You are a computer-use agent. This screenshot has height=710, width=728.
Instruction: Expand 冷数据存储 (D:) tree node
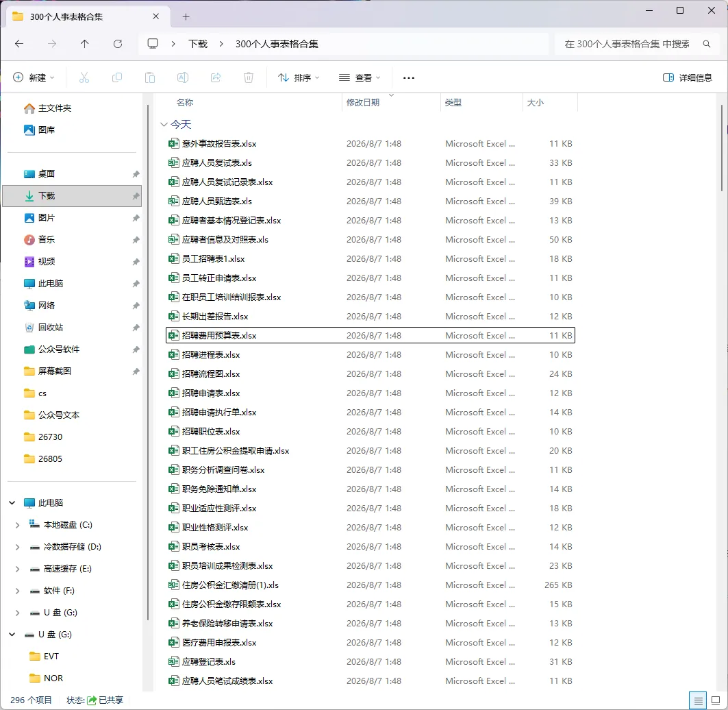tap(17, 547)
